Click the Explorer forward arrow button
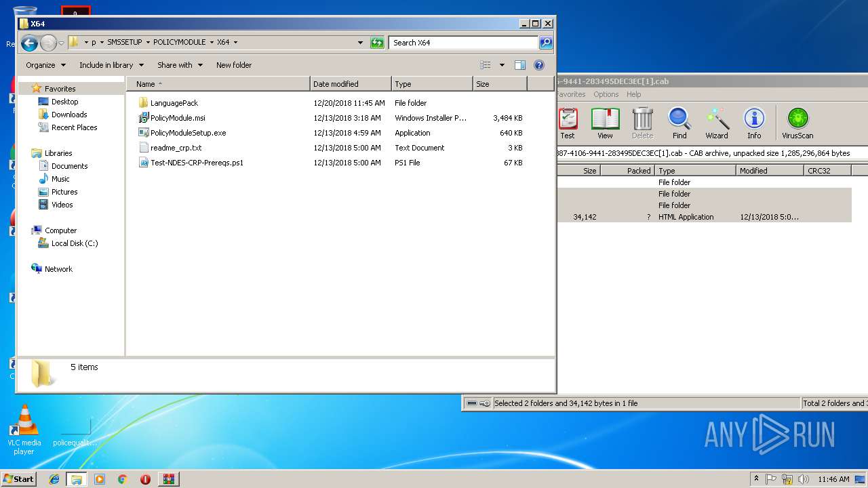 pyautogui.click(x=48, y=43)
